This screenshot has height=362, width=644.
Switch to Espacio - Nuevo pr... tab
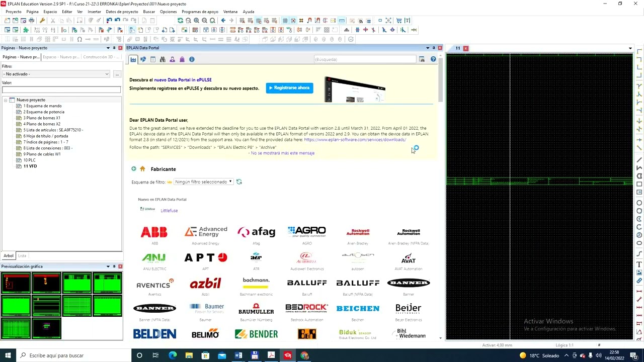tap(61, 57)
